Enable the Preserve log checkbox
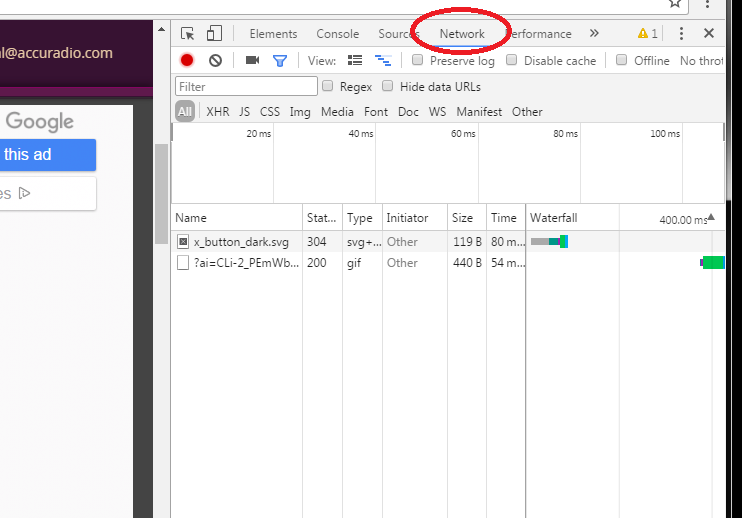 [x=419, y=61]
